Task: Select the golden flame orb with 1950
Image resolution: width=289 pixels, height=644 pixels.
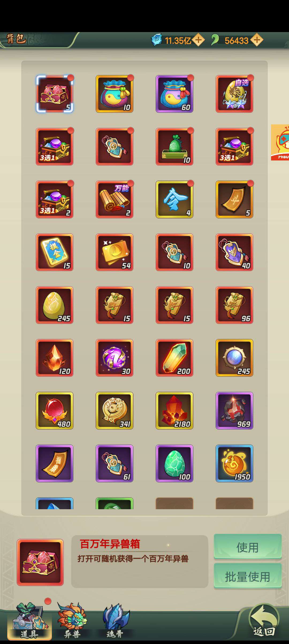Action: point(234,463)
